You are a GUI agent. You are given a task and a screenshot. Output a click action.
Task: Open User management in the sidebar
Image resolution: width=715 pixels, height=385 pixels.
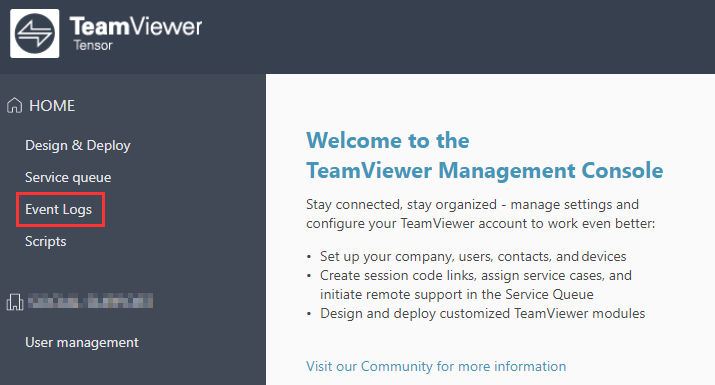pyautogui.click(x=82, y=343)
